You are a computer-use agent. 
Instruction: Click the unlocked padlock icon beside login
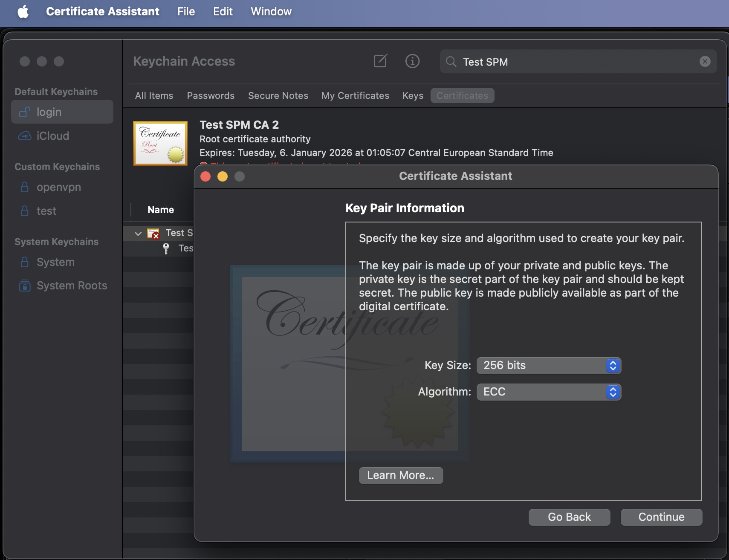[x=25, y=112]
